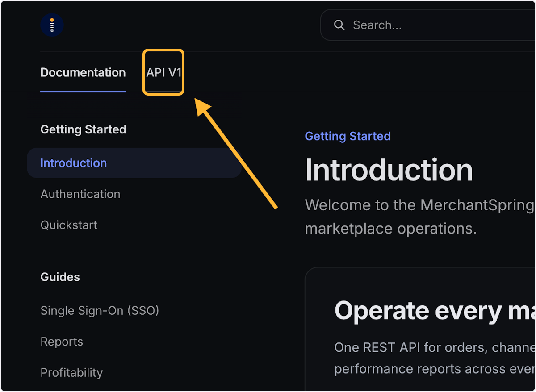This screenshot has width=536, height=392.
Task: Open Introduction in the sidebar
Action: [x=134, y=163]
